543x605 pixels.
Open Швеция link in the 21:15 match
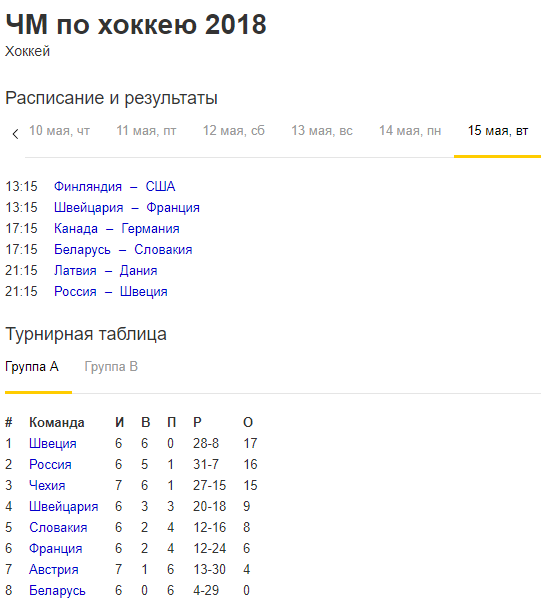[x=144, y=292]
